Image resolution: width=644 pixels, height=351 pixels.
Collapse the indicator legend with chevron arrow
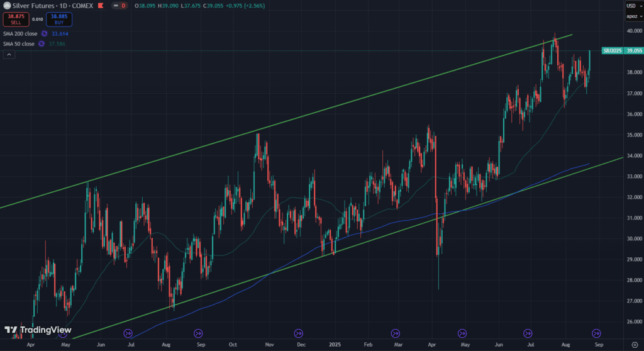9,55
